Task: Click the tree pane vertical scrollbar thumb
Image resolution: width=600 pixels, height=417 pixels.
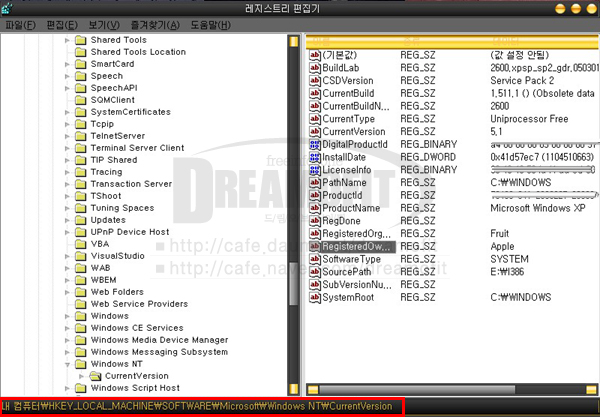Action: [x=294, y=284]
